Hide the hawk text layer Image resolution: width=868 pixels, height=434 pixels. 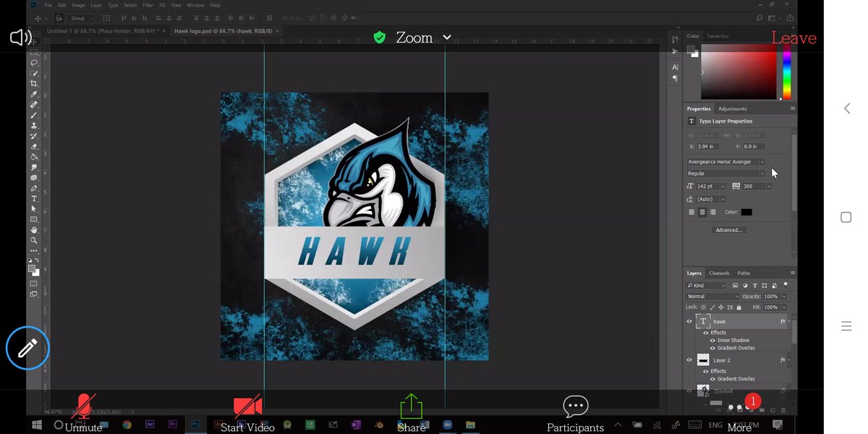(x=689, y=321)
